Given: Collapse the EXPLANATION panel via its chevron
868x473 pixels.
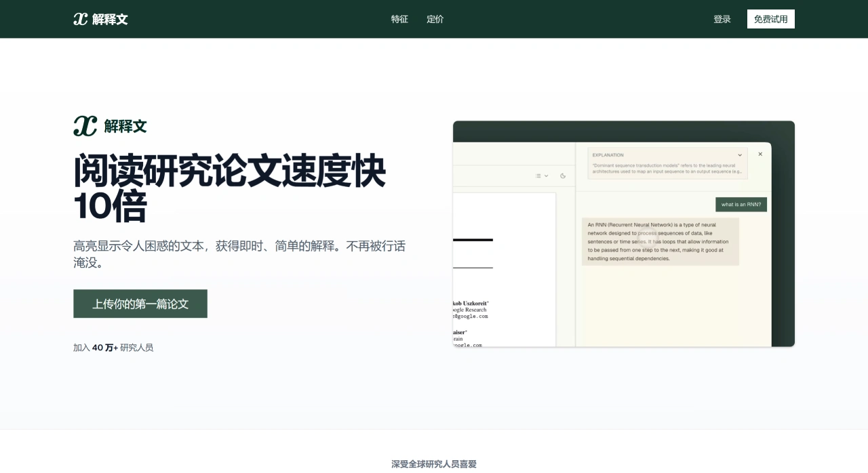Looking at the screenshot, I should (x=740, y=155).
